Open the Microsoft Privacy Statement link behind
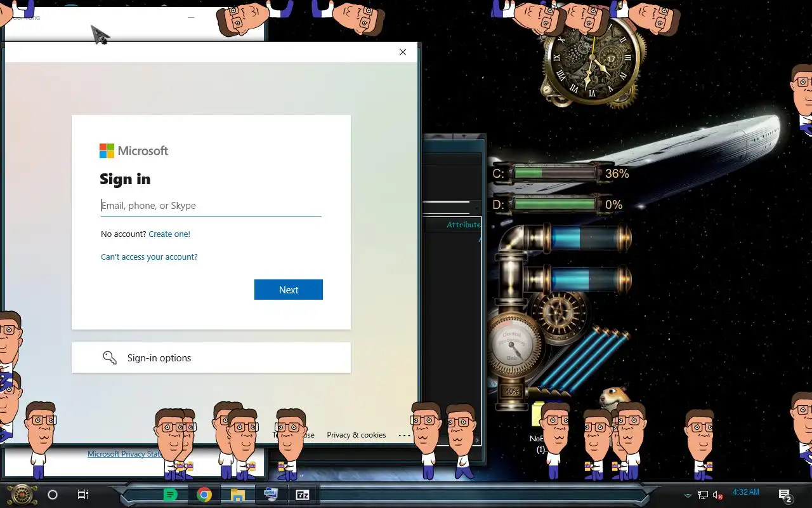 [x=125, y=454]
